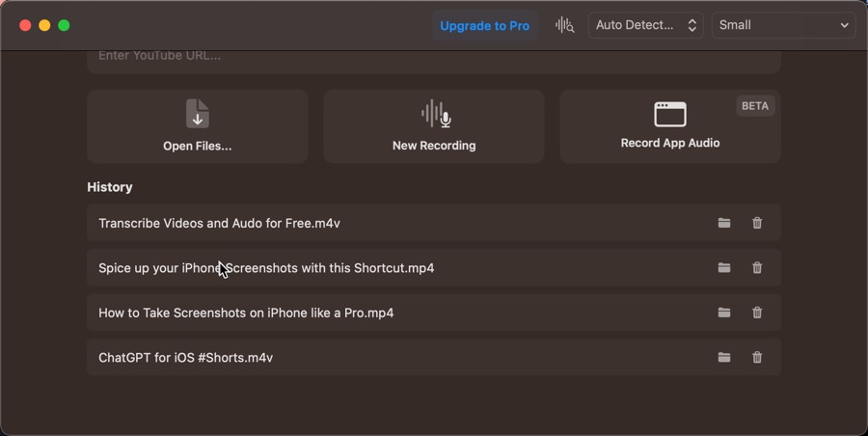
Task: Open Files download document icon
Action: [x=197, y=114]
